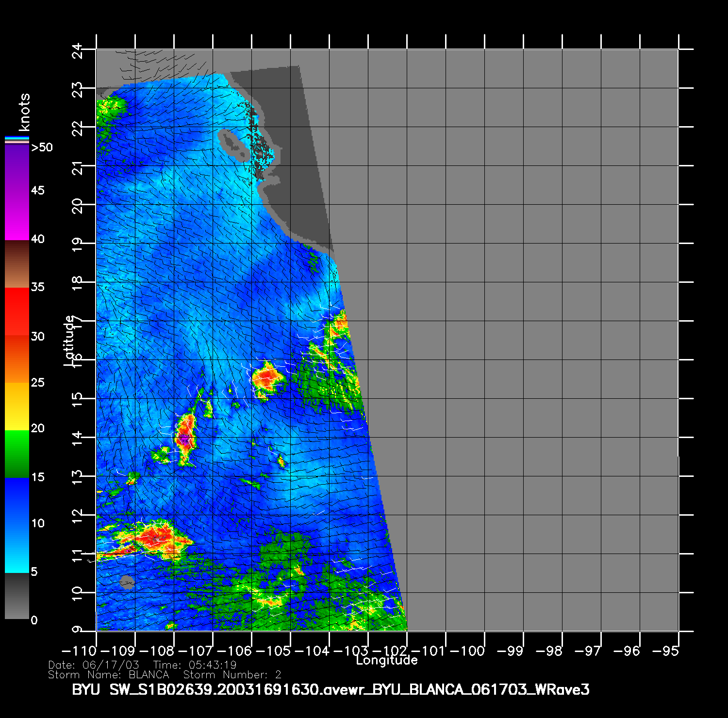Click the "Time: 05:43:19" text

pyautogui.click(x=195, y=665)
